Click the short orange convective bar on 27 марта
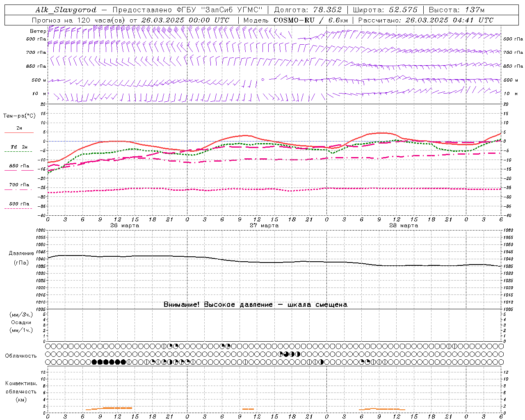Image resolution: width=525 pixels, height=420 pixels. [x=248, y=409]
